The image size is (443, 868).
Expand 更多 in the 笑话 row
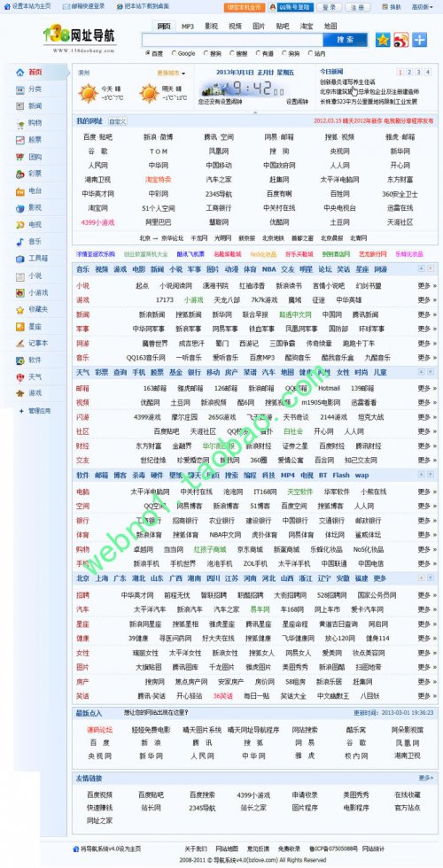pyautogui.click(x=426, y=696)
